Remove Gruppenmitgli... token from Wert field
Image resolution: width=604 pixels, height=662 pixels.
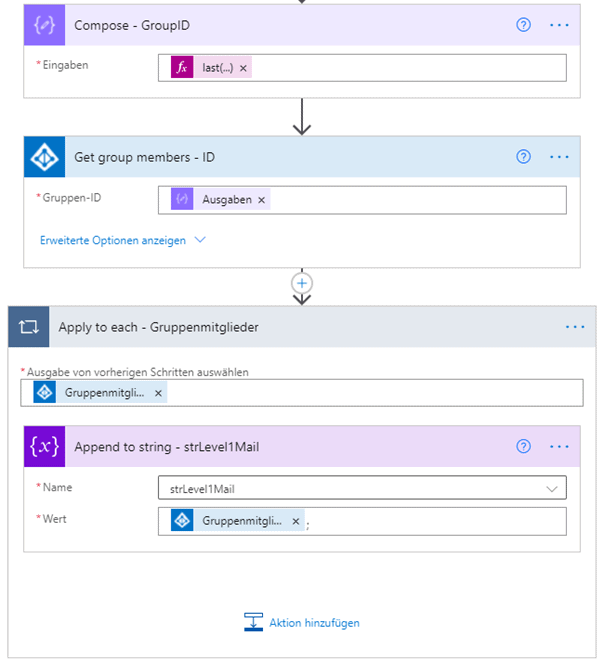coord(296,521)
